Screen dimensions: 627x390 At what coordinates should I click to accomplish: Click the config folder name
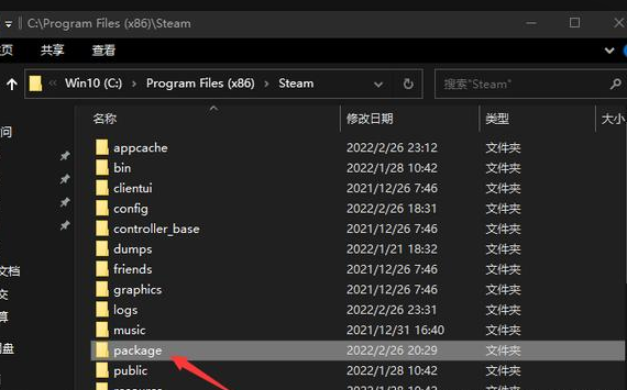[130, 209]
